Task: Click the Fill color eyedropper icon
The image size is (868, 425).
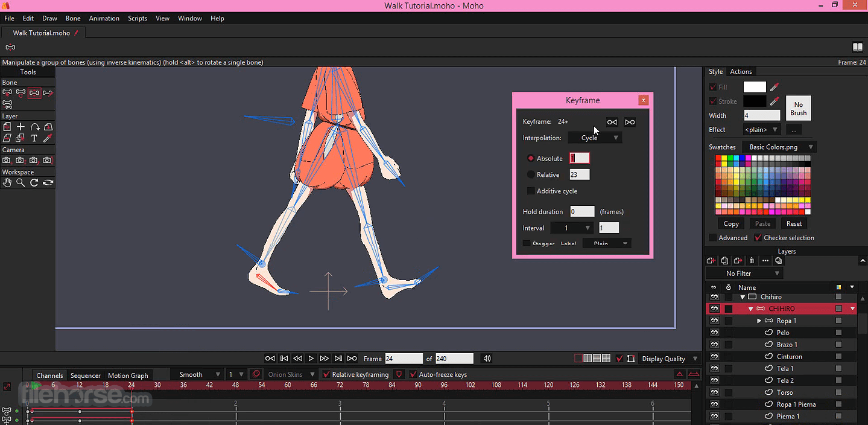Action: pyautogui.click(x=775, y=87)
